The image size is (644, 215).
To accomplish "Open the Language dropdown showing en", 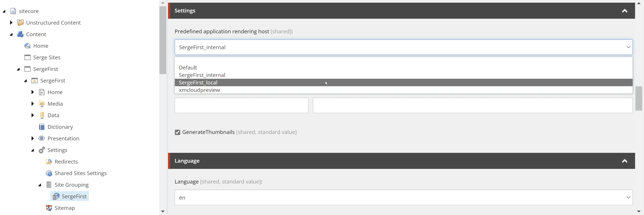I will pos(404,198).
